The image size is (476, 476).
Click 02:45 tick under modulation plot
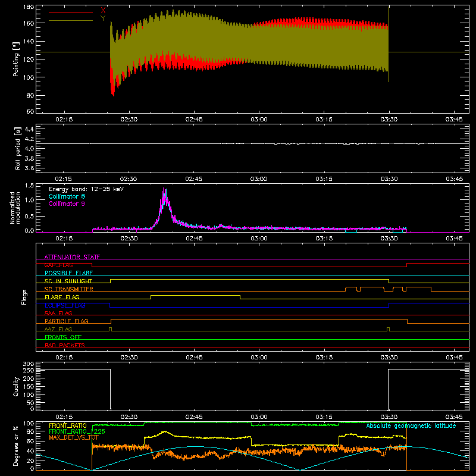(x=194, y=239)
